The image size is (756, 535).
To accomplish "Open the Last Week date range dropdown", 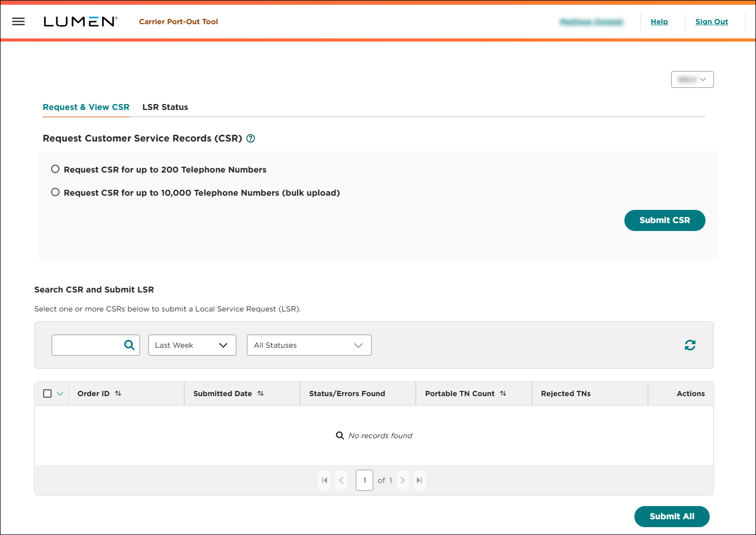I will coord(192,345).
